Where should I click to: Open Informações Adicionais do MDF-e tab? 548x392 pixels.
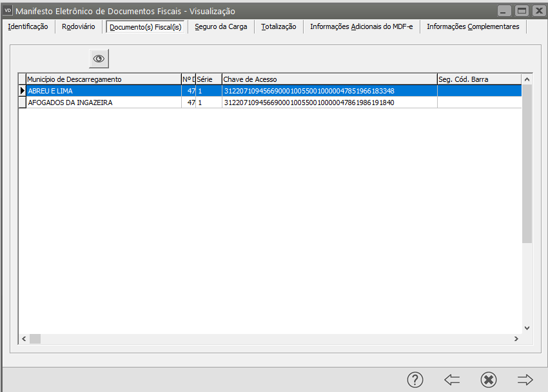(362, 26)
